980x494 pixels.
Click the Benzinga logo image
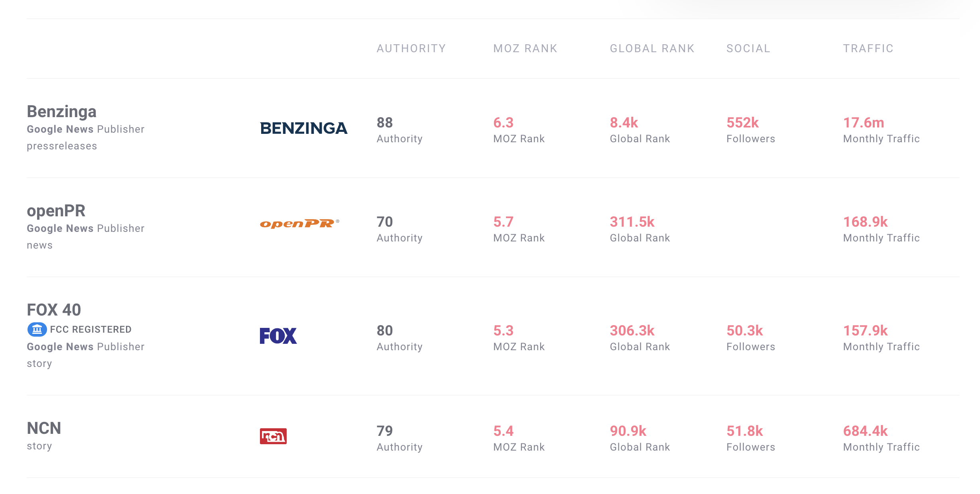[304, 128]
